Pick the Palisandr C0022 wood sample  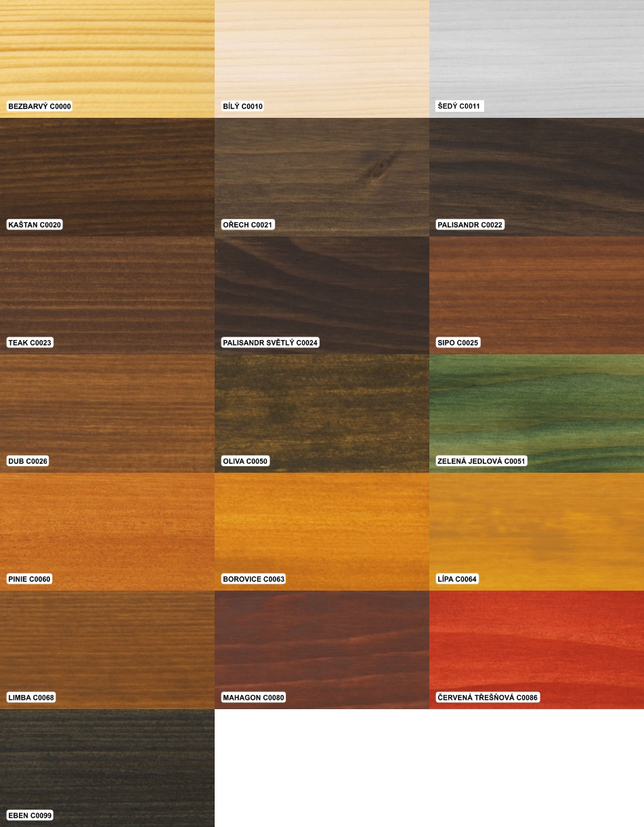tap(536, 173)
